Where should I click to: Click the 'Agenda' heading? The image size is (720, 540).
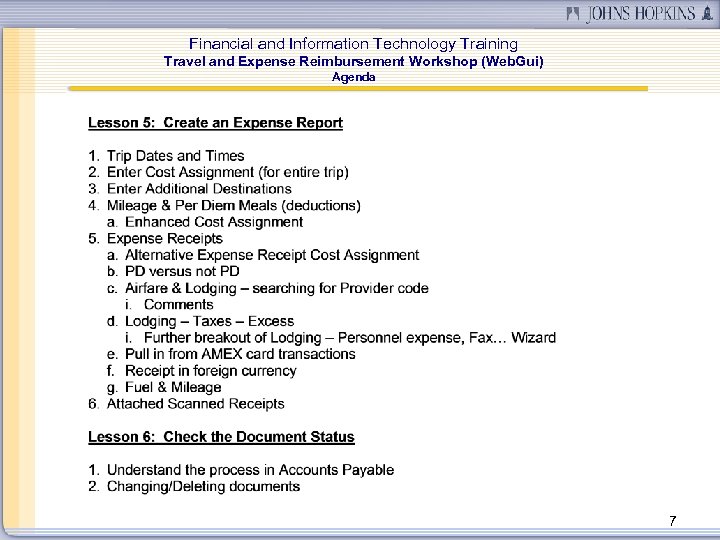pyautogui.click(x=353, y=77)
